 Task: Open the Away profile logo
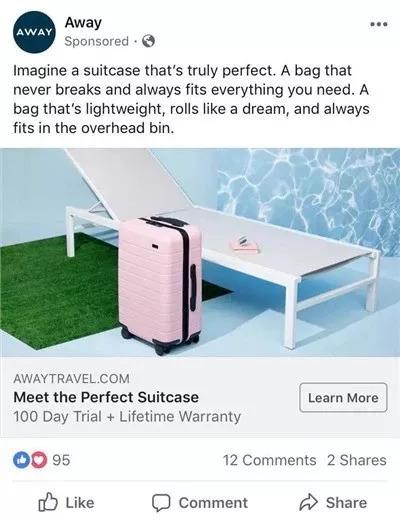(x=34, y=32)
